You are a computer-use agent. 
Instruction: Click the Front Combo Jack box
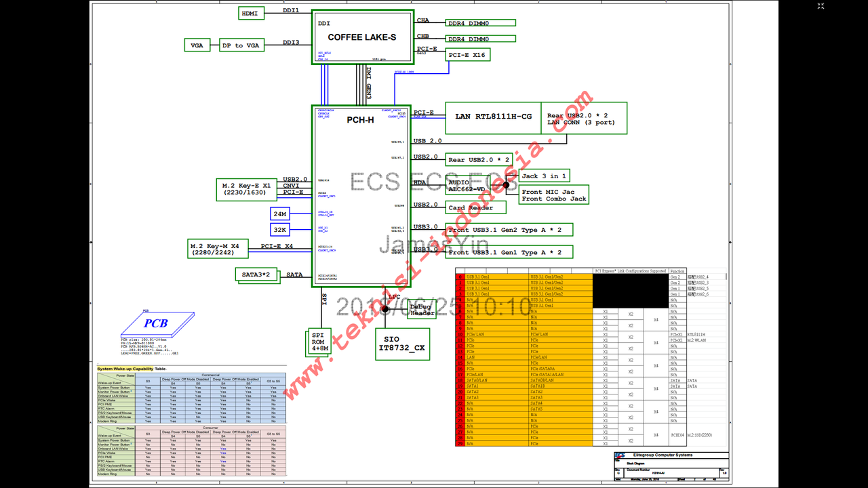[x=554, y=195]
